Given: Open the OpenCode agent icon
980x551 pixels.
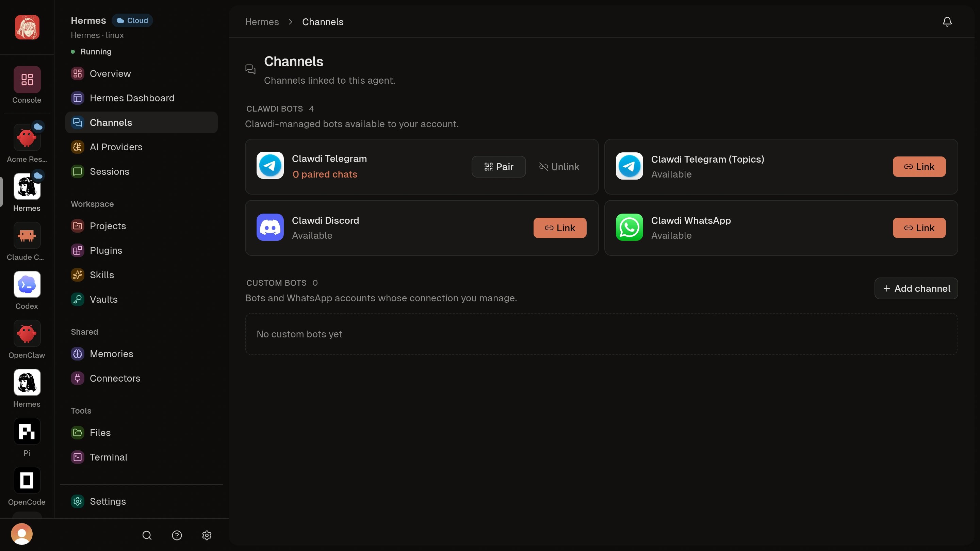Looking at the screenshot, I should pos(27,481).
